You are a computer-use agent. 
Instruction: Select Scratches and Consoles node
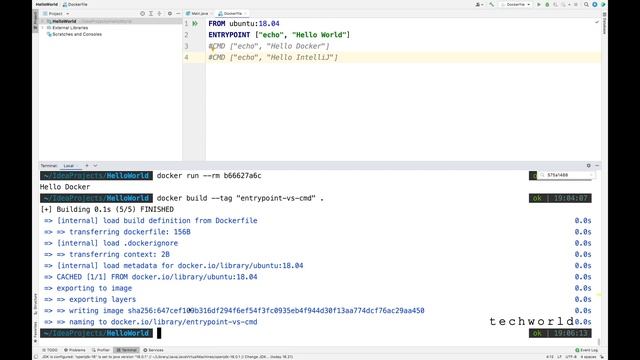coord(77,34)
